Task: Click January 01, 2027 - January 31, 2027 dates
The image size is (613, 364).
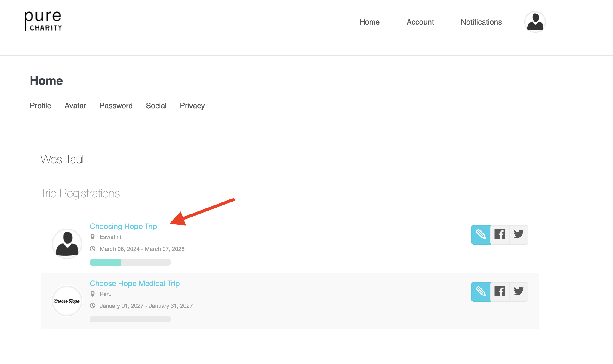Action: (146, 306)
